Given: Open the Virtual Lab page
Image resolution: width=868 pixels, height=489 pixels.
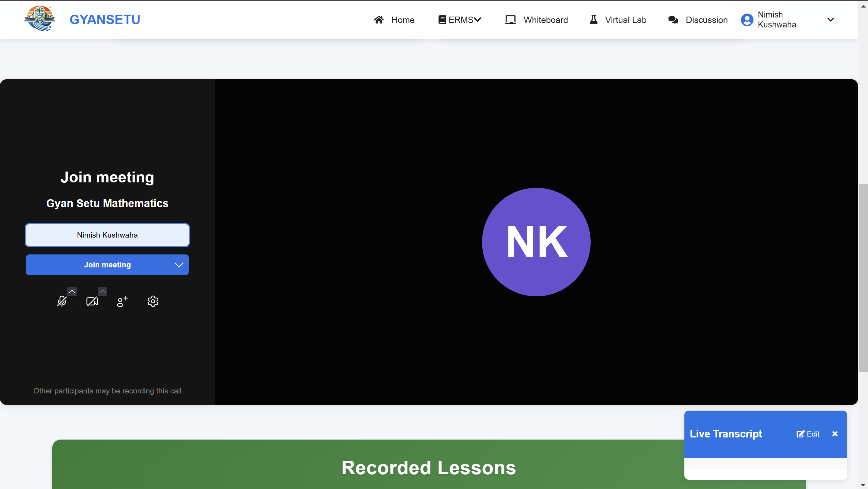Looking at the screenshot, I should click(618, 20).
